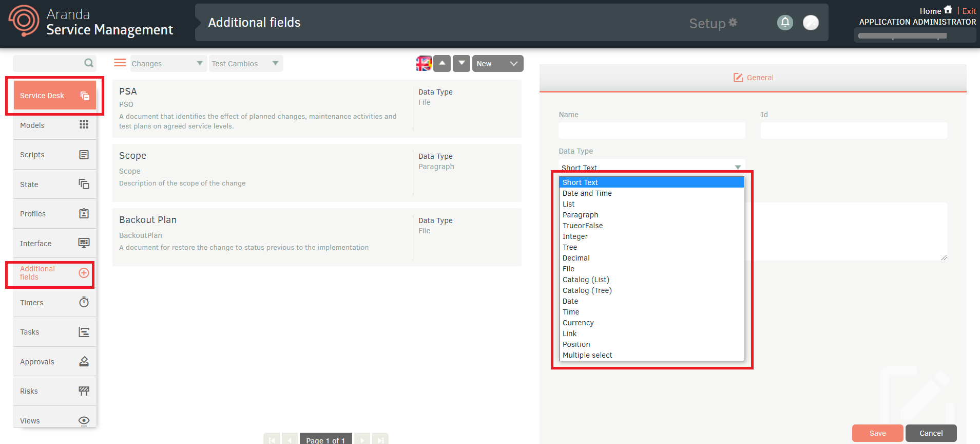Image resolution: width=980 pixels, height=444 pixels.
Task: Click the Save button
Action: (x=877, y=433)
